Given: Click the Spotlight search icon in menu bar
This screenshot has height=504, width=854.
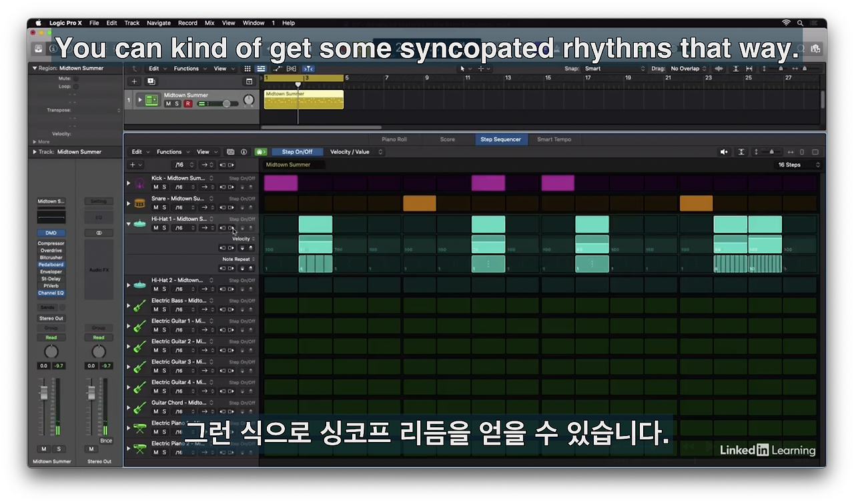Looking at the screenshot, I should tap(800, 23).
